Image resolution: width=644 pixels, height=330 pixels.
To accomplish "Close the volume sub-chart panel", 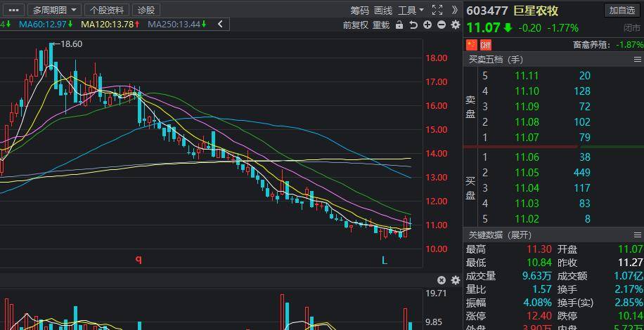I will tap(442, 280).
